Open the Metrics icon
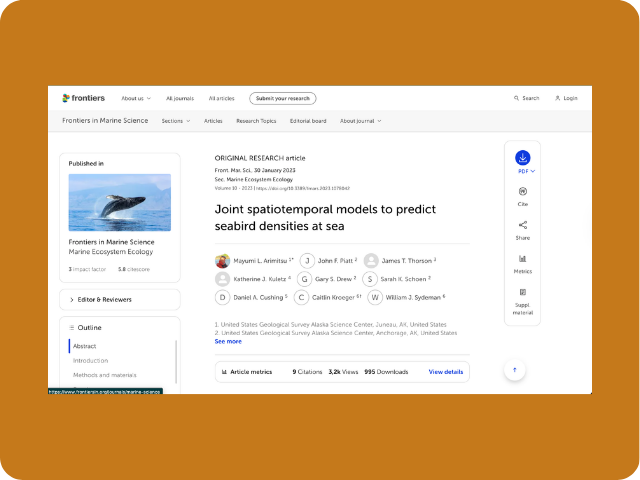The height and width of the screenshot is (480, 640). pyautogui.click(x=522, y=258)
